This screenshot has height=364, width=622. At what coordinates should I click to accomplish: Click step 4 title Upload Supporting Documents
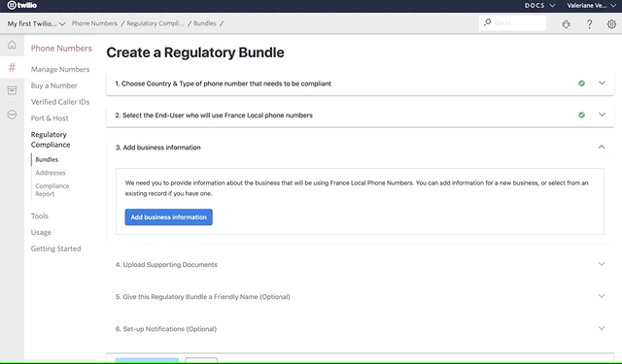coord(166,265)
